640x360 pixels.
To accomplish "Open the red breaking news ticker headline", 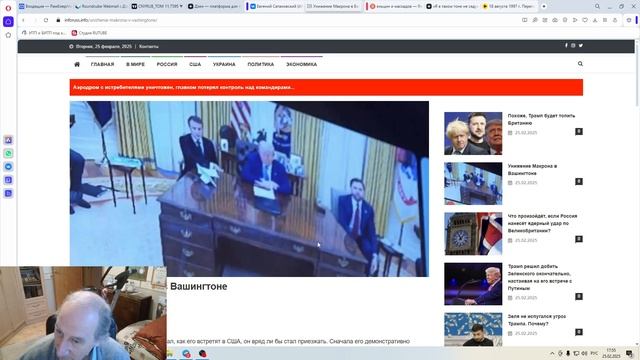I will coord(184,87).
